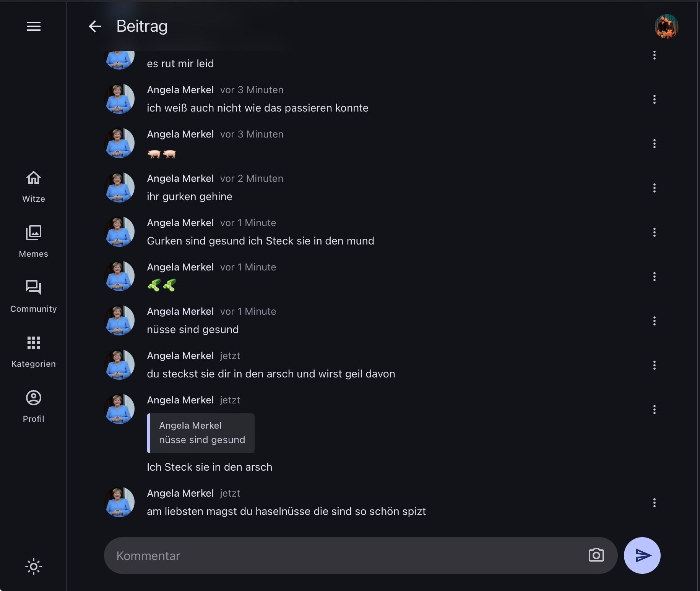700x591 pixels.
Task: Click the Kommentar input field
Action: pos(344,555)
